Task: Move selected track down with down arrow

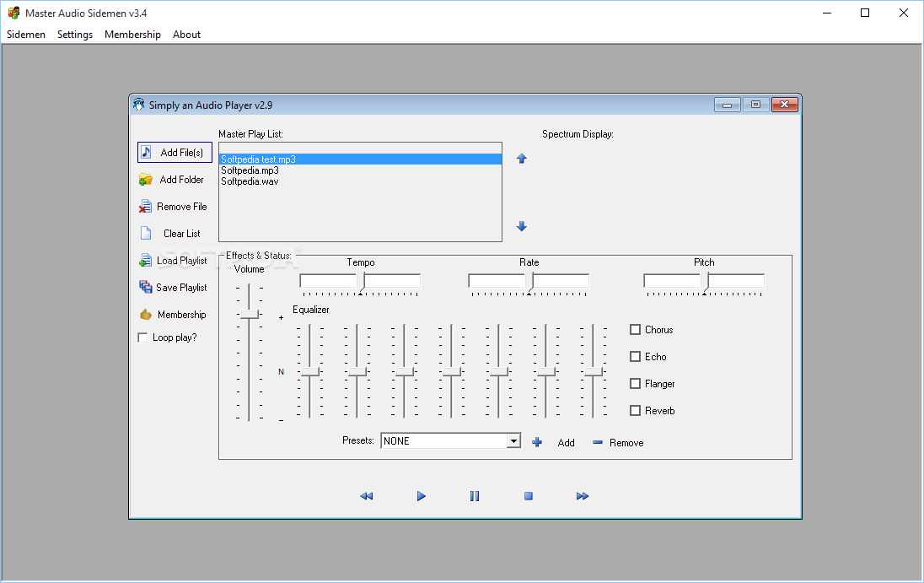Action: click(522, 226)
